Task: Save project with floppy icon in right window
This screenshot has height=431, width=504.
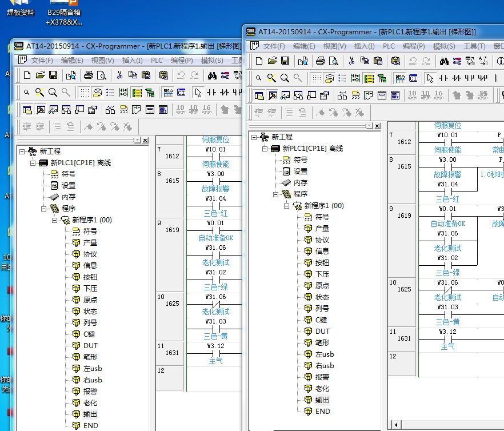Action: (285, 61)
